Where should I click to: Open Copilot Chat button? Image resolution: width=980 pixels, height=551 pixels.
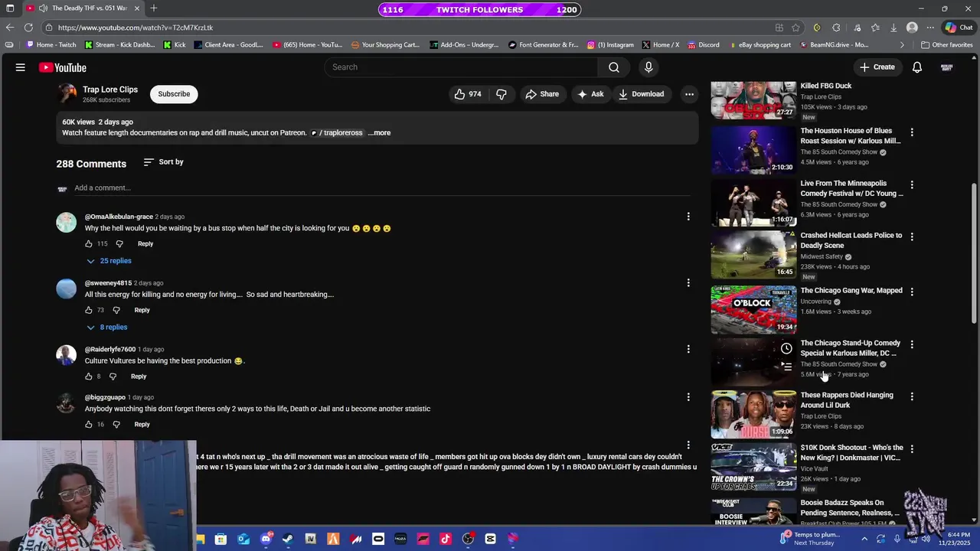[x=958, y=28]
